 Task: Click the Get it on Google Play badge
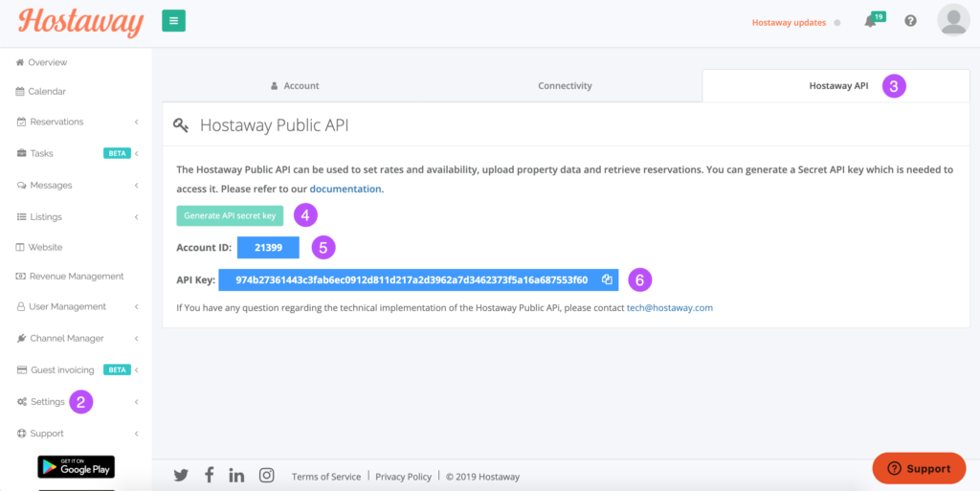point(77,467)
